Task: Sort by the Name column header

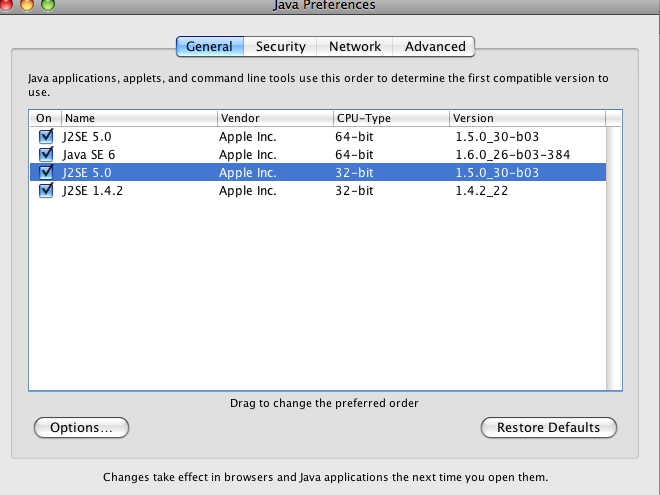Action: [139, 118]
